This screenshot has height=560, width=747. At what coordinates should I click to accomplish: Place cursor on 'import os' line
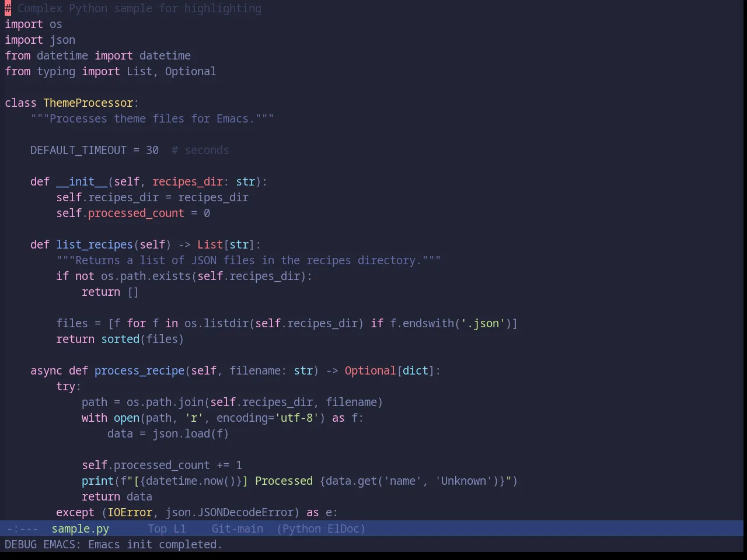[x=33, y=24]
